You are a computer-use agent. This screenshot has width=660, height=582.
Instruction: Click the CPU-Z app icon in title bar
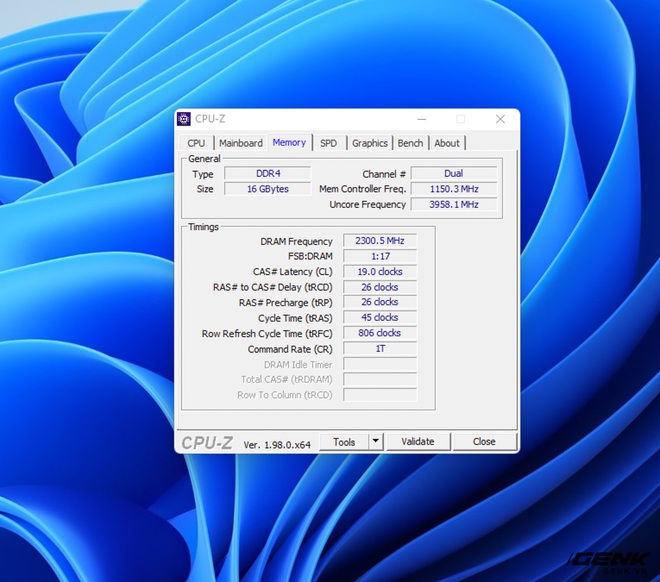click(184, 119)
